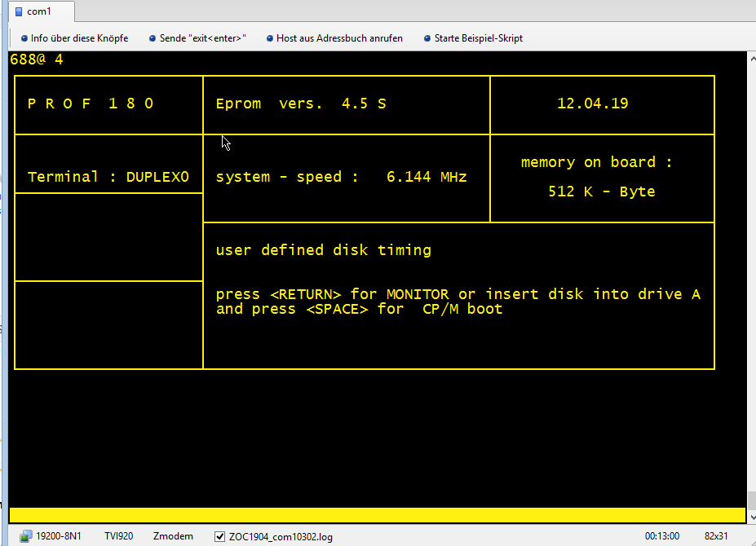
Task: Click the 82x31 terminal size indicator
Action: 716,536
